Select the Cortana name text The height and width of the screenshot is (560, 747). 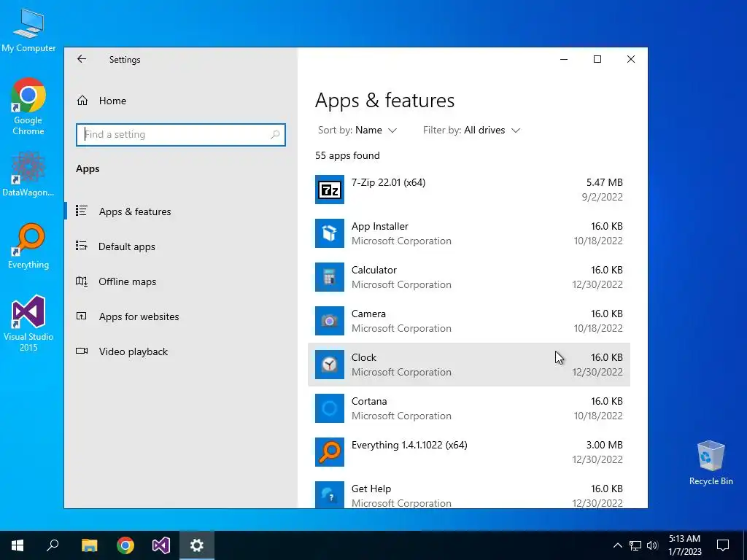tap(369, 402)
